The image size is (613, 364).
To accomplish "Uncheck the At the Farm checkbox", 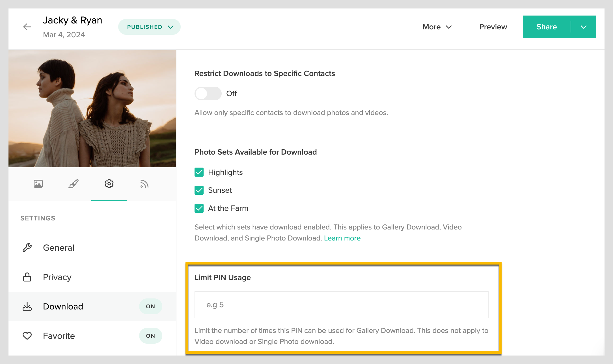I will [199, 208].
